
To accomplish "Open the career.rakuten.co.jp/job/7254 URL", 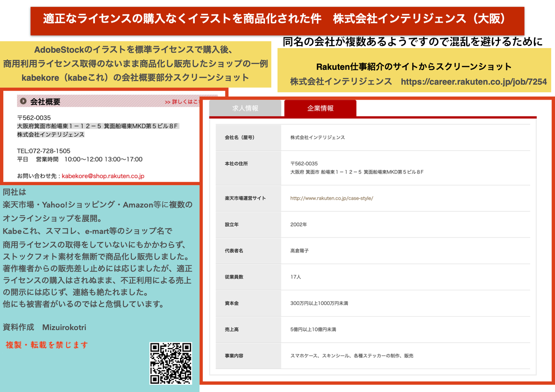I will (474, 81).
